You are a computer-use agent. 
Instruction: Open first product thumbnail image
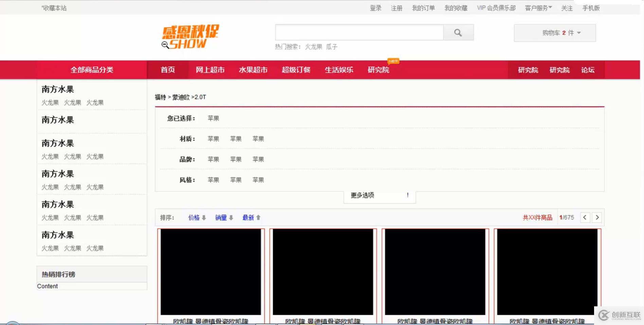[x=211, y=272]
